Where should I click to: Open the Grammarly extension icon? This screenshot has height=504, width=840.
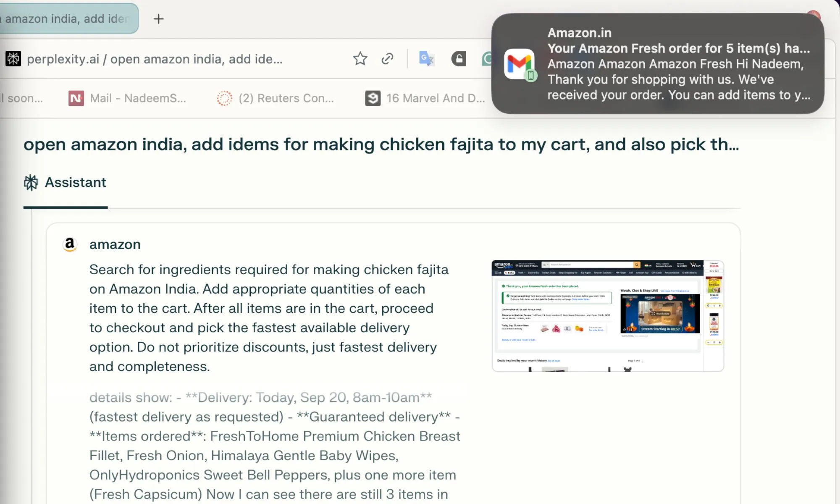[x=487, y=59]
